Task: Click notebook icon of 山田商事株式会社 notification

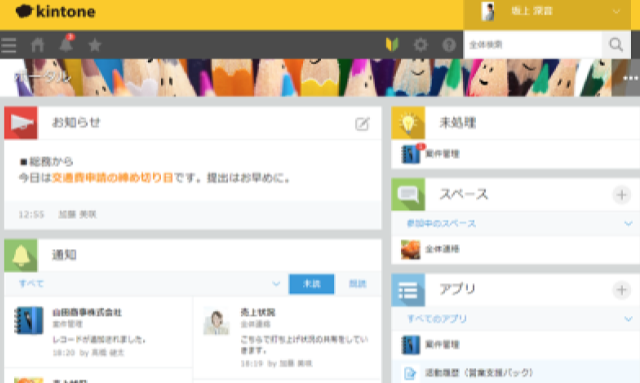Action: click(28, 321)
